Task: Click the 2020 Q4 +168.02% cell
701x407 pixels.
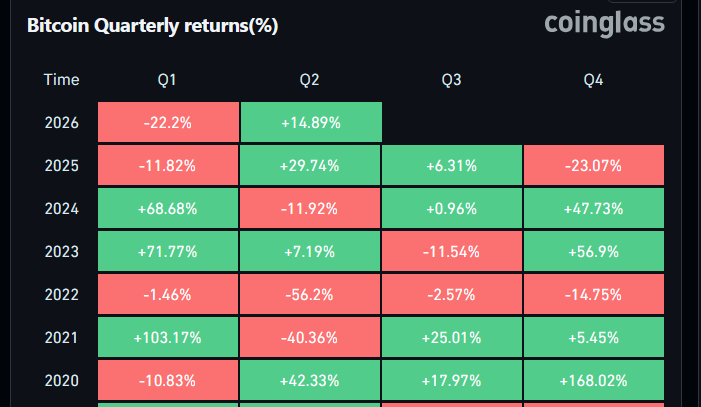Action: 594,380
